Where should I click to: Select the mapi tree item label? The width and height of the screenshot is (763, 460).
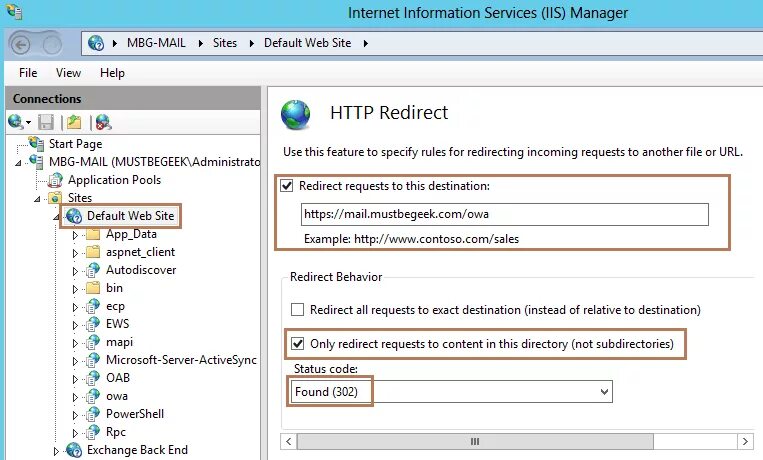click(119, 342)
